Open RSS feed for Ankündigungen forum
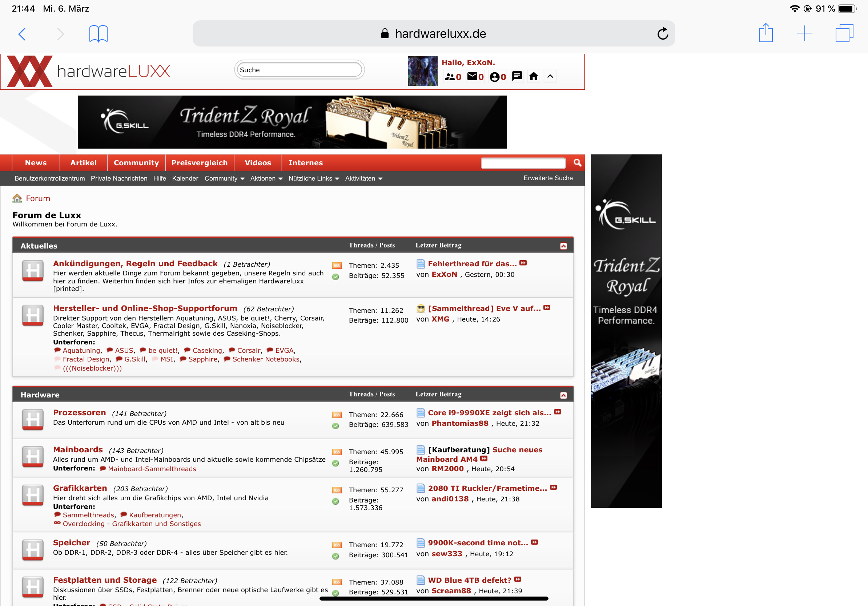This screenshot has width=868, height=606. click(x=337, y=265)
